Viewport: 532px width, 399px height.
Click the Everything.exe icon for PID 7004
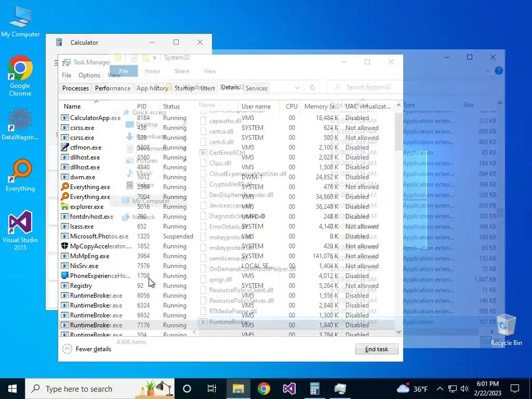[x=64, y=196]
